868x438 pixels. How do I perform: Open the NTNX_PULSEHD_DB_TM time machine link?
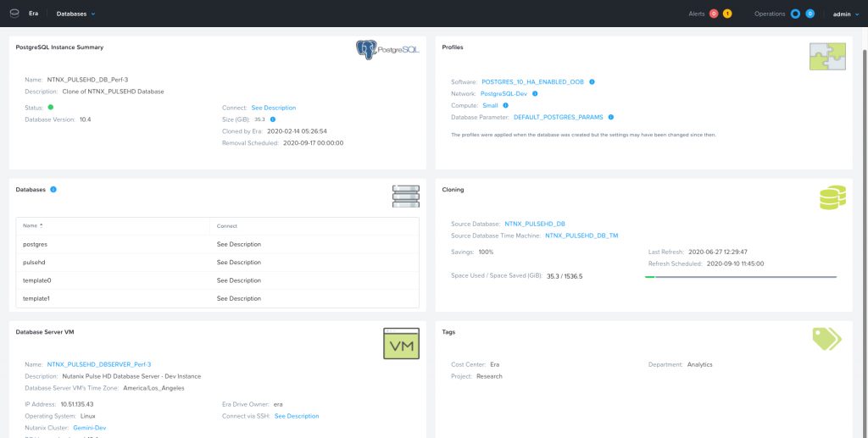[583, 236]
